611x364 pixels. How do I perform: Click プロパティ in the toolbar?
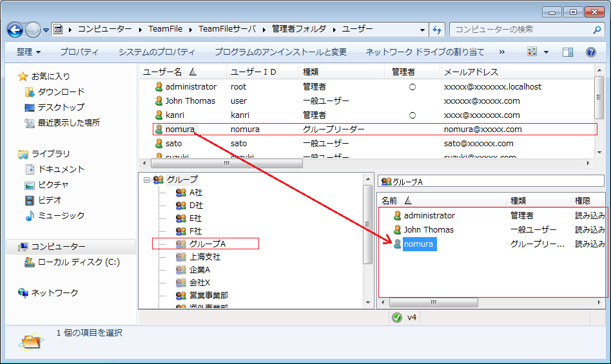(x=79, y=52)
